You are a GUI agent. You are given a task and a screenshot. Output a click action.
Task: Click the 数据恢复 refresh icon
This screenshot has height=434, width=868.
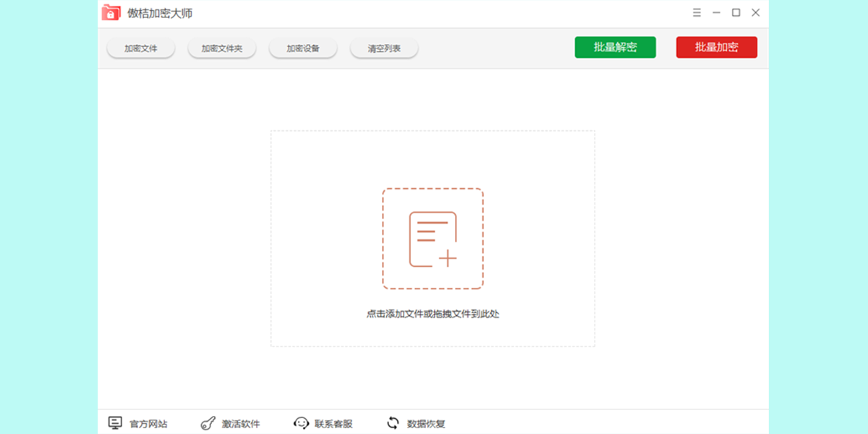tap(393, 422)
